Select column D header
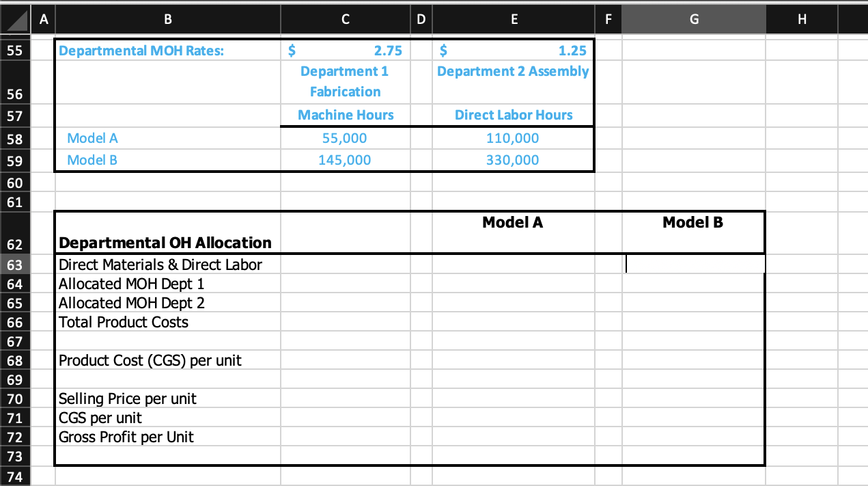The image size is (868, 486). coord(420,21)
